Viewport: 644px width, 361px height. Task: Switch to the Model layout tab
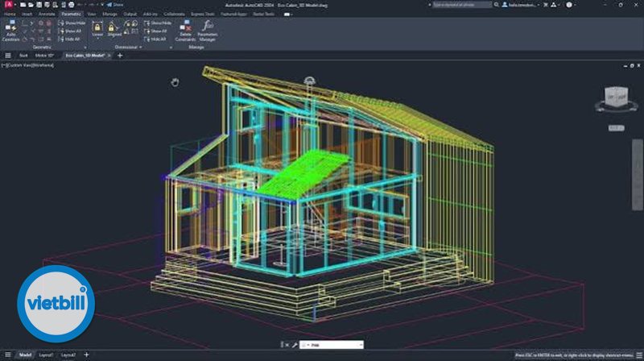[25, 355]
